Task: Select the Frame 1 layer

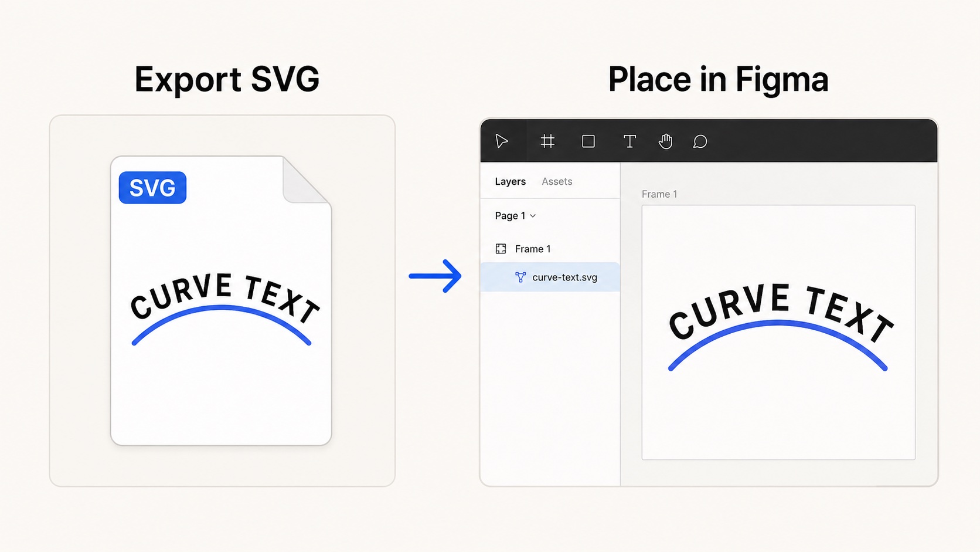Action: [550, 249]
